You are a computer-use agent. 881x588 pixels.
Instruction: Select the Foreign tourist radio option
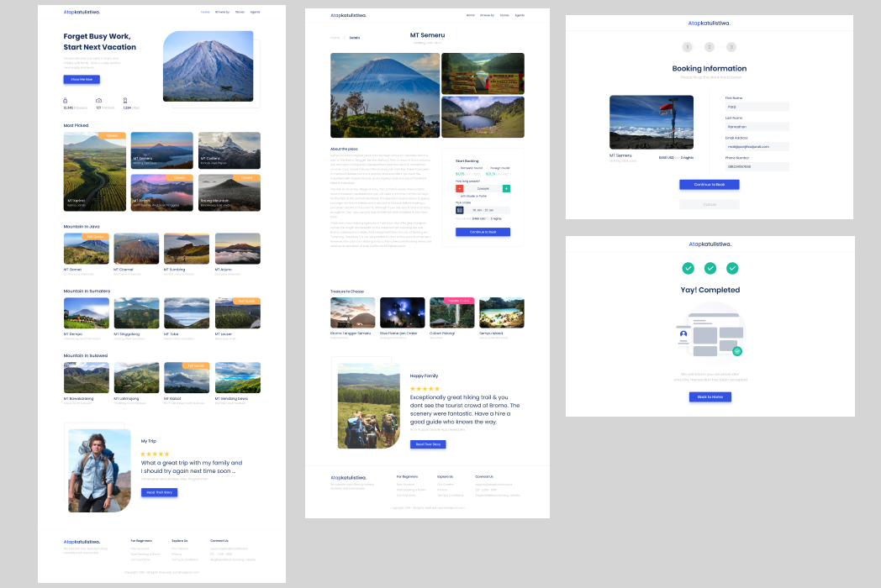coord(488,168)
